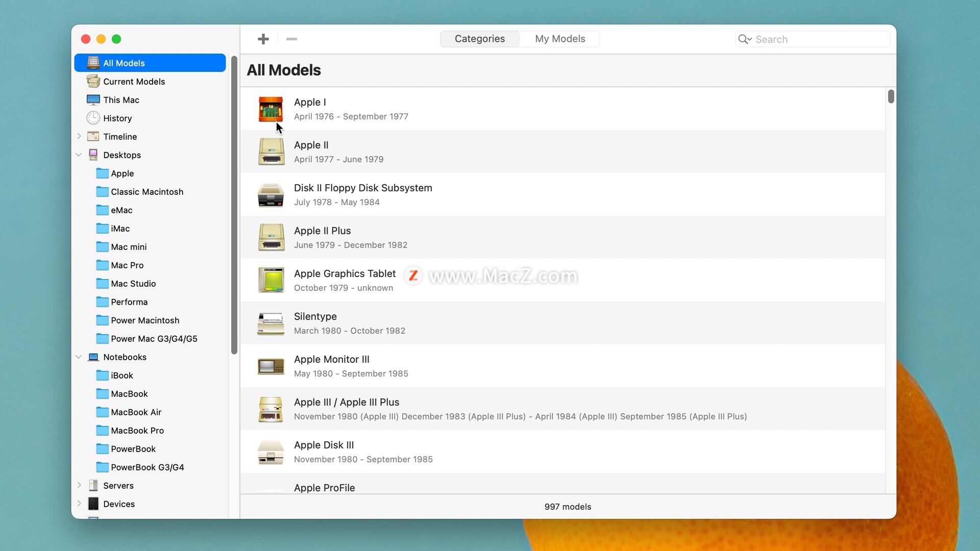This screenshot has height=551, width=980.
Task: Click the Silentype printer icon
Action: (x=271, y=323)
